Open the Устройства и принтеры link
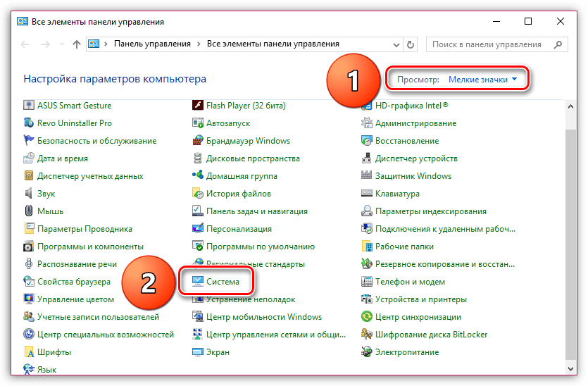The height and width of the screenshot is (386, 588). coord(420,300)
